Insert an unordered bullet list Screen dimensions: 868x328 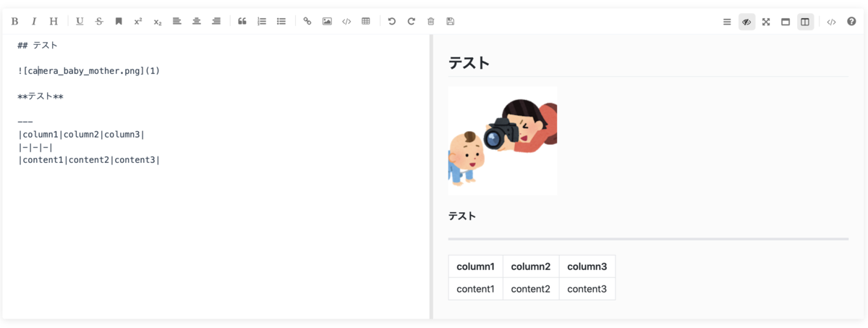coord(281,22)
